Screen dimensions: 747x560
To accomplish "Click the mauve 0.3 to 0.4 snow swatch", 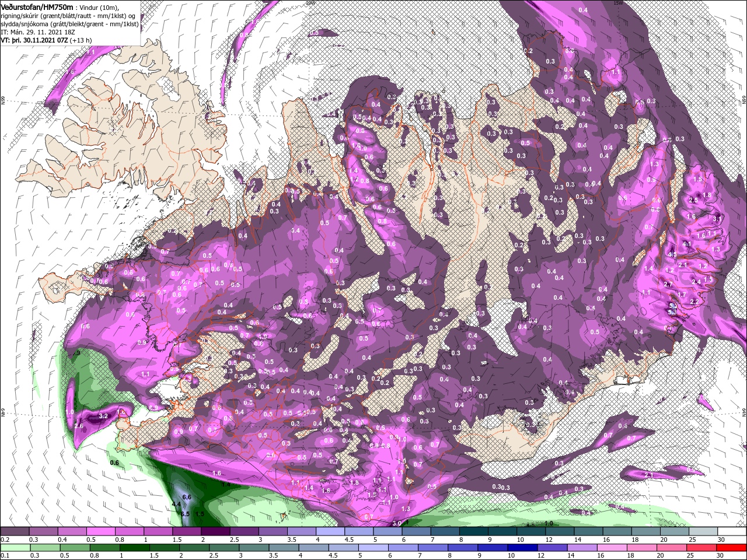I will pyautogui.click(x=44, y=531).
